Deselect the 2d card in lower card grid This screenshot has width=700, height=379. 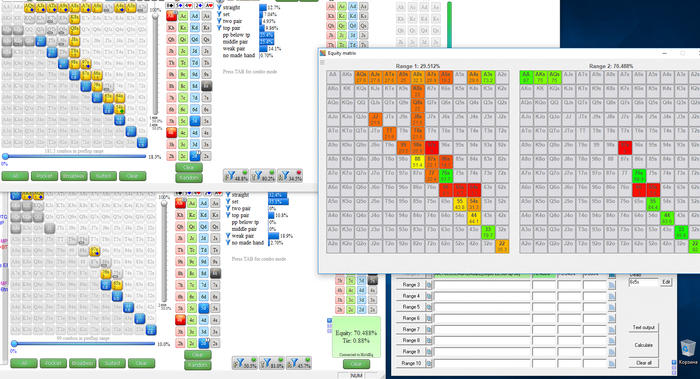pyautogui.click(x=204, y=343)
